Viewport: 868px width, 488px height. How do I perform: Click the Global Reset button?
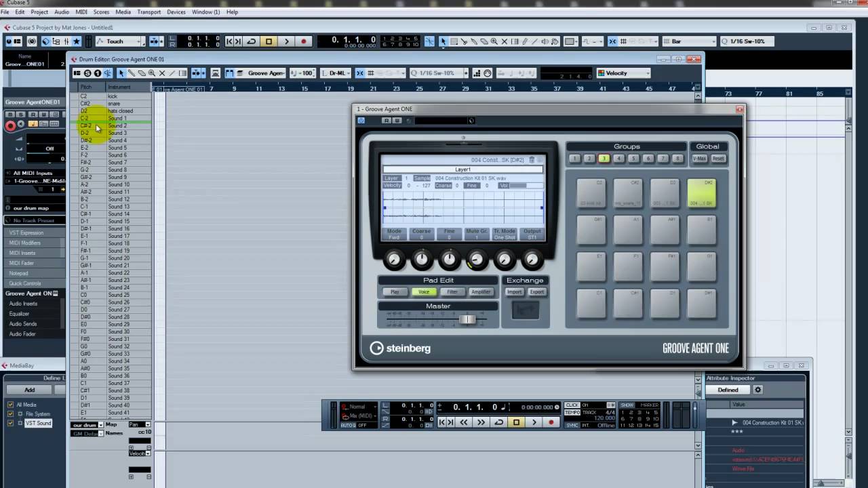coord(718,159)
